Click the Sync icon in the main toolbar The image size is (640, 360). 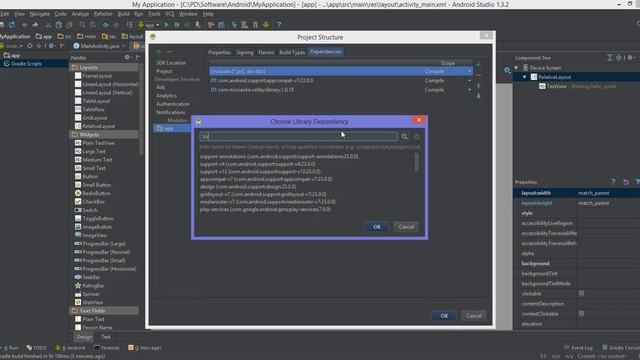click(12, 25)
